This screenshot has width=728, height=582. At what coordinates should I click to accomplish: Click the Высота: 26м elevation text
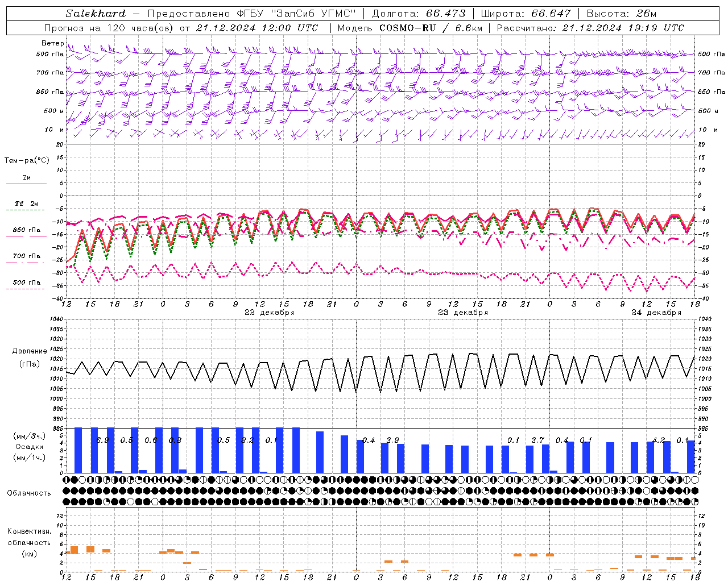[621, 14]
